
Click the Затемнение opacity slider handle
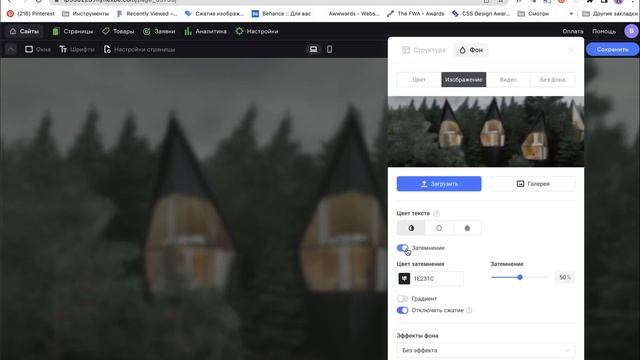[x=520, y=277]
